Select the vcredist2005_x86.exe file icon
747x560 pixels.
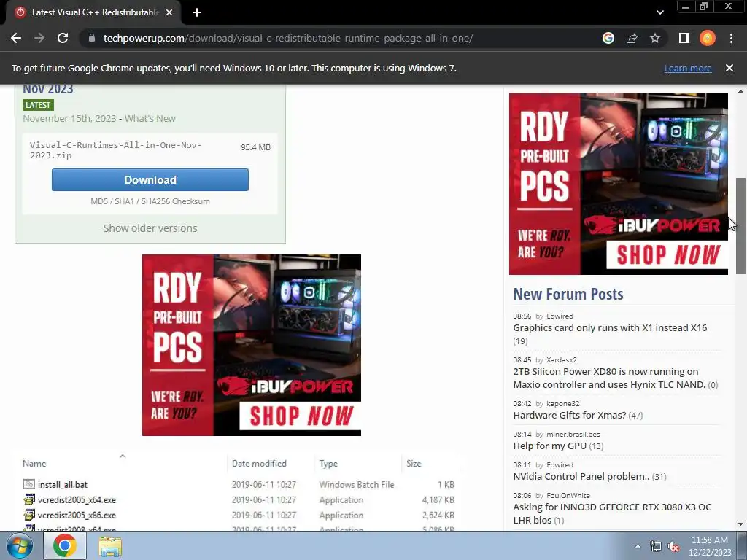[x=29, y=515]
